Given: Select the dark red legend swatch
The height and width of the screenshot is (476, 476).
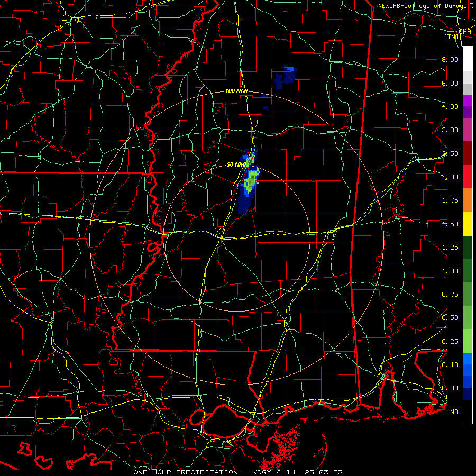Looking at the screenshot, I should (x=467, y=153).
